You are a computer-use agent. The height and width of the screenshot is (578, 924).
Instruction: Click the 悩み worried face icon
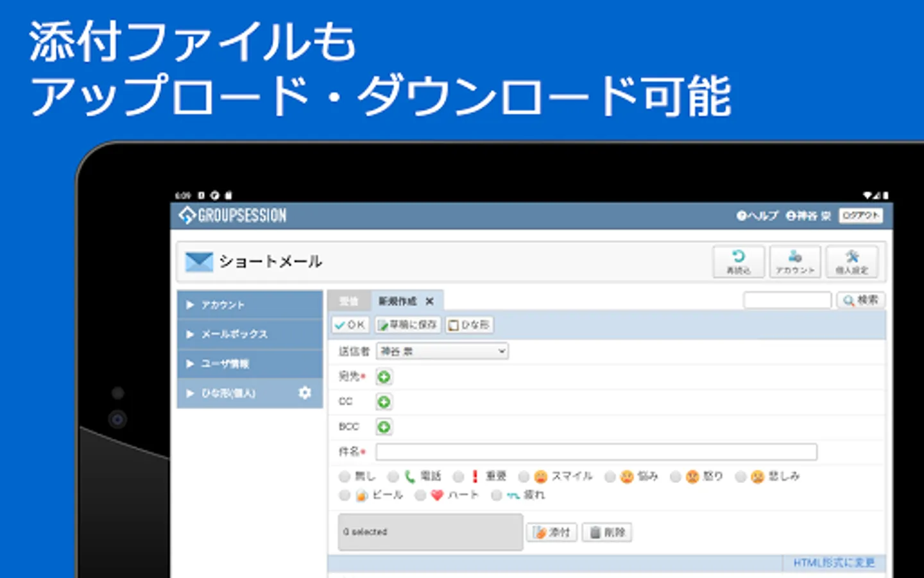[627, 477]
